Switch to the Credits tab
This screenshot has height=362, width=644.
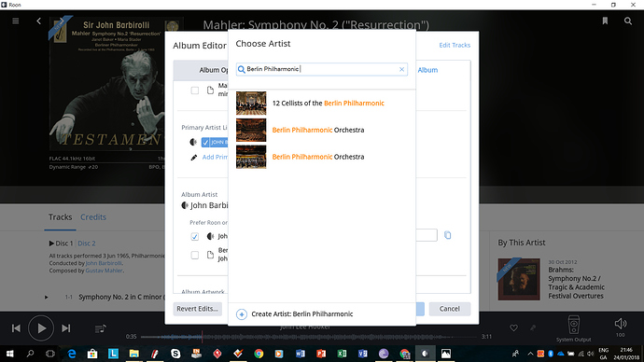[93, 217]
